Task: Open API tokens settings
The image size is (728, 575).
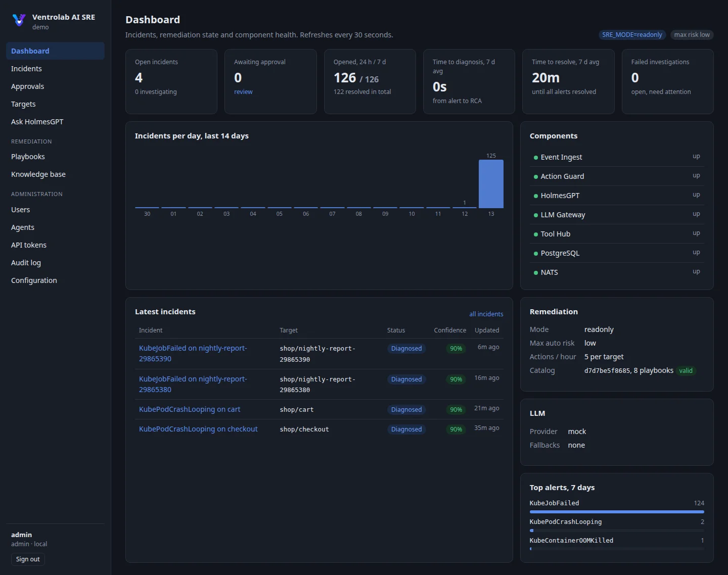Action: (55, 245)
